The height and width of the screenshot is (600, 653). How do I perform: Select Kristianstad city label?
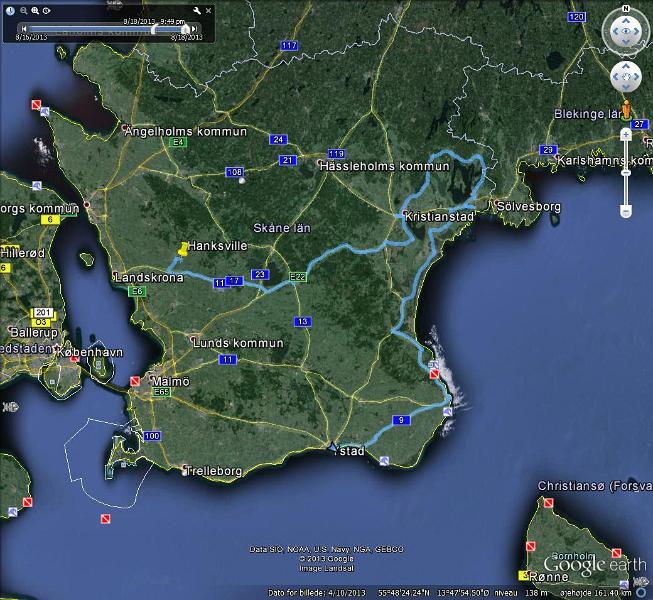[x=439, y=217]
